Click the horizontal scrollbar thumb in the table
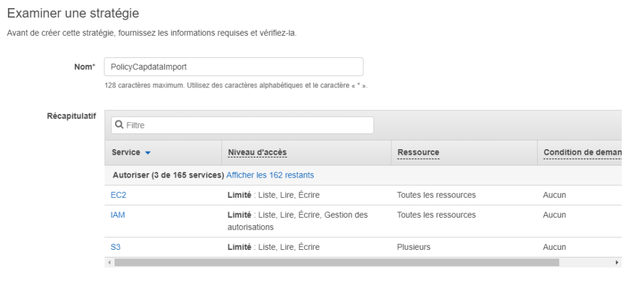 tap(337, 262)
